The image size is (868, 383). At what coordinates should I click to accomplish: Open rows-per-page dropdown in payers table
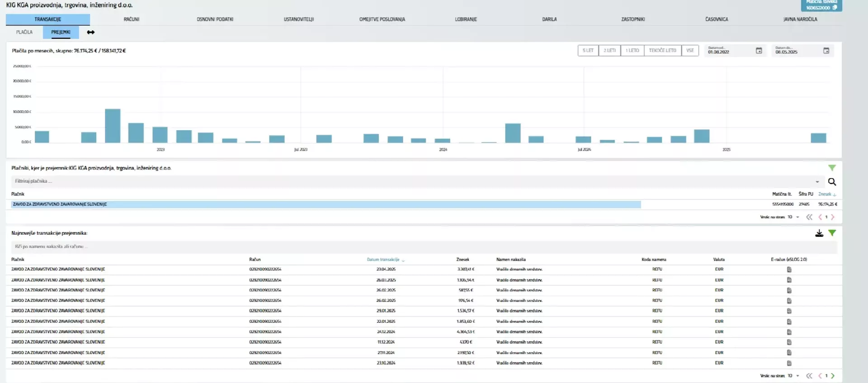[797, 217]
